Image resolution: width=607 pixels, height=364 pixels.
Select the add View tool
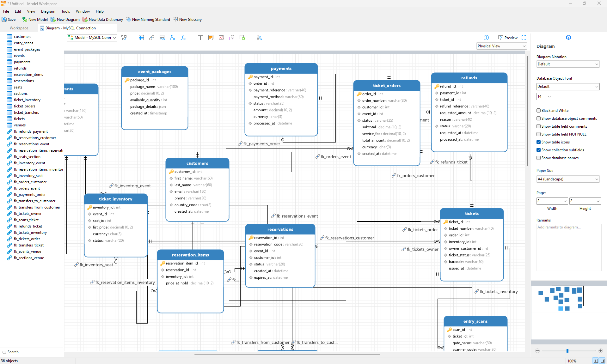tap(162, 38)
